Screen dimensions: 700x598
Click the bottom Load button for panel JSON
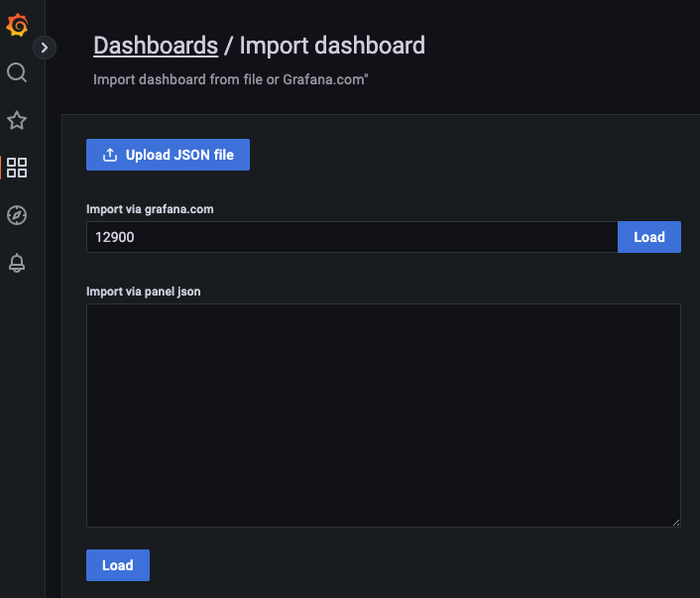(118, 565)
